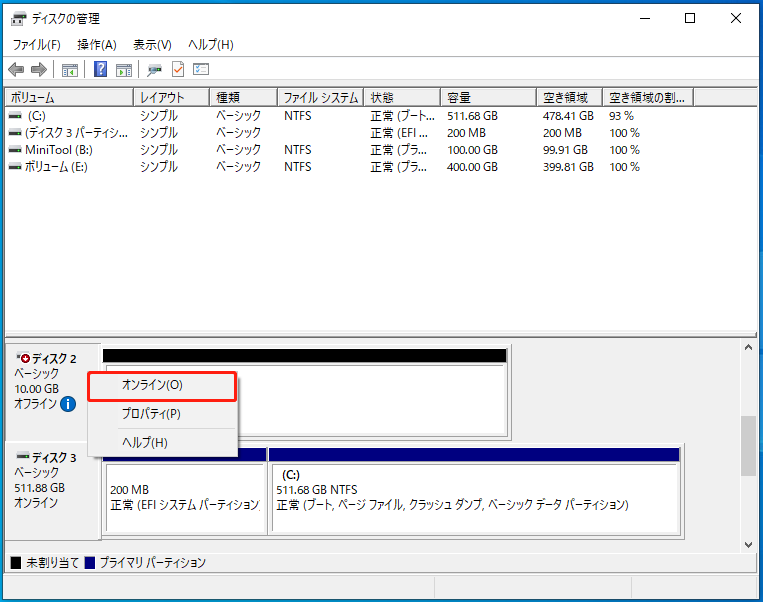This screenshot has height=602, width=763.
Task: Sort by the 容量 column header
Action: coord(489,97)
